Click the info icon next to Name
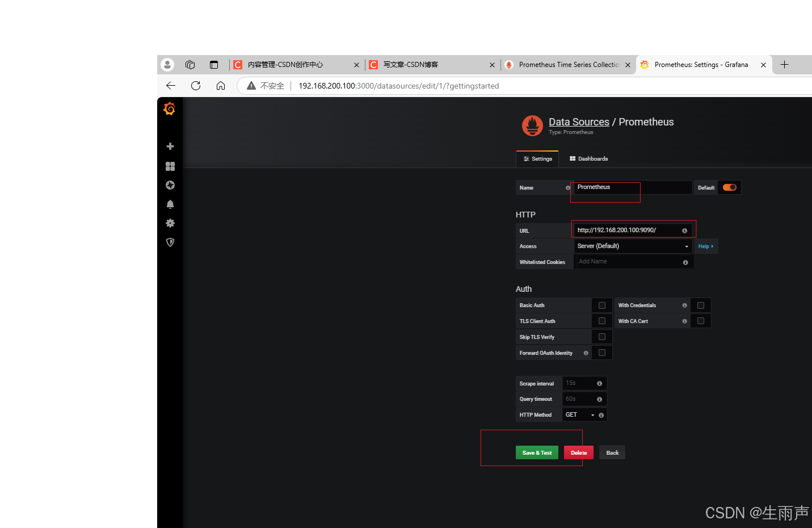The height and width of the screenshot is (528, 812). 568,188
